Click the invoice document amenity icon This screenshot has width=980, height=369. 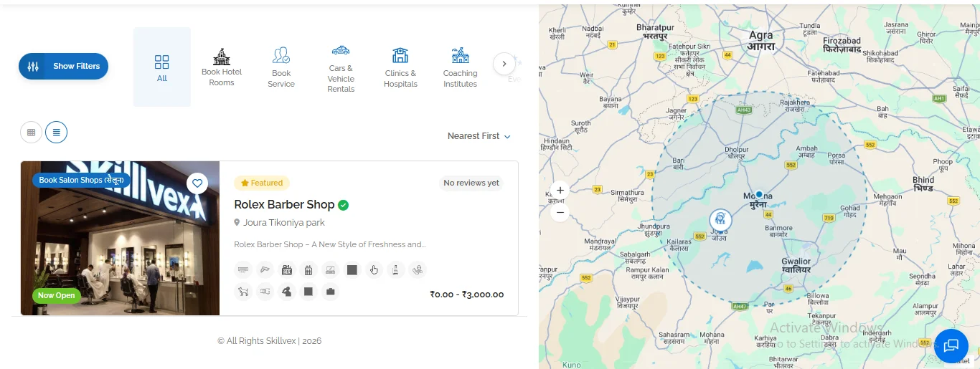tap(395, 270)
